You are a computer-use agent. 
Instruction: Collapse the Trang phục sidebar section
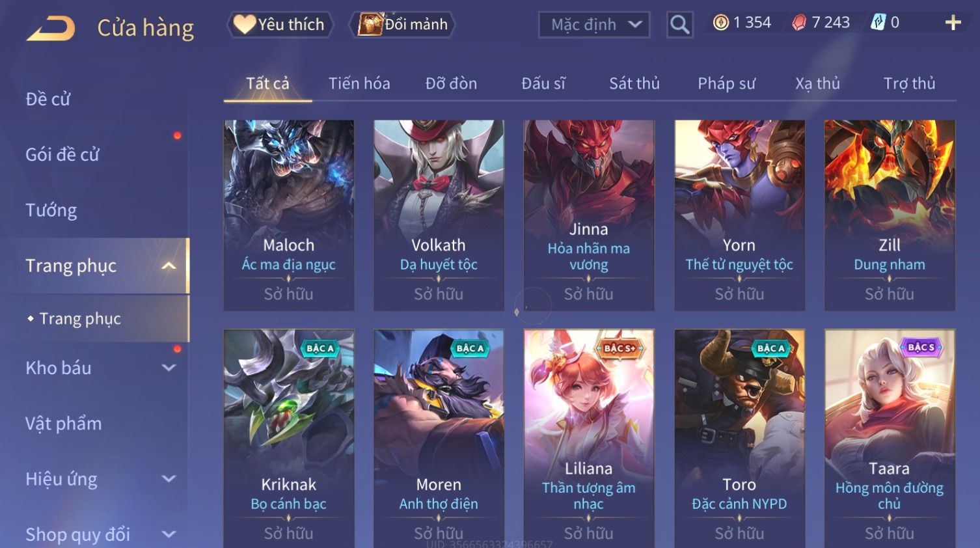pyautogui.click(x=169, y=266)
